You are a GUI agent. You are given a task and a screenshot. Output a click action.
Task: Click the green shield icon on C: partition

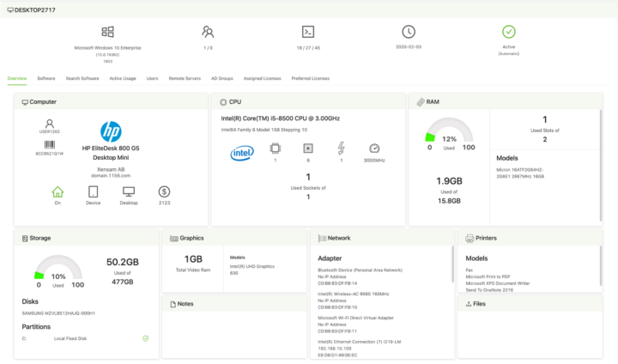[x=145, y=338]
